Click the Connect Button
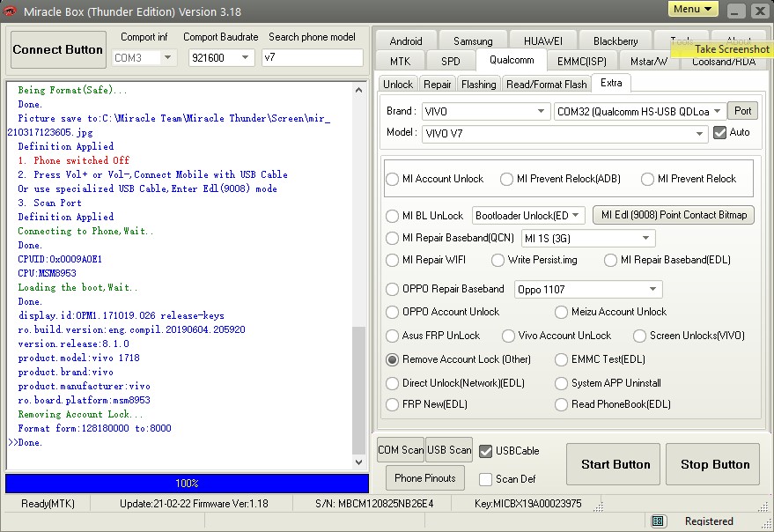Image resolution: width=774 pixels, height=532 pixels. tap(58, 49)
